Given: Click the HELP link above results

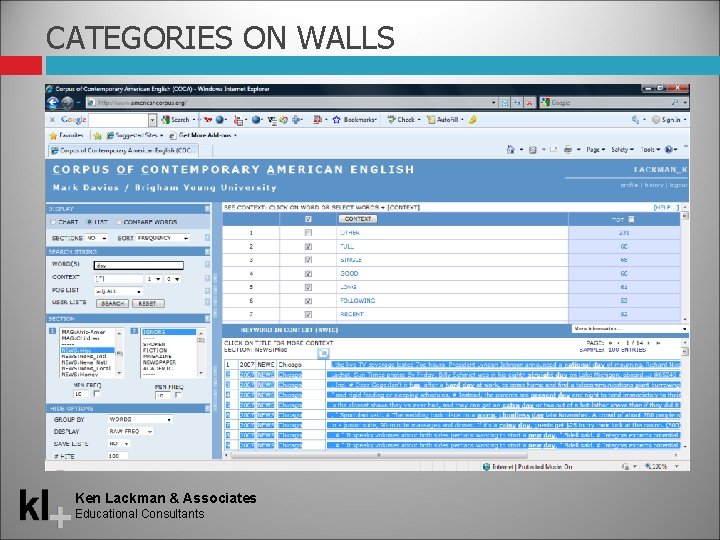Looking at the screenshot, I should (666, 208).
